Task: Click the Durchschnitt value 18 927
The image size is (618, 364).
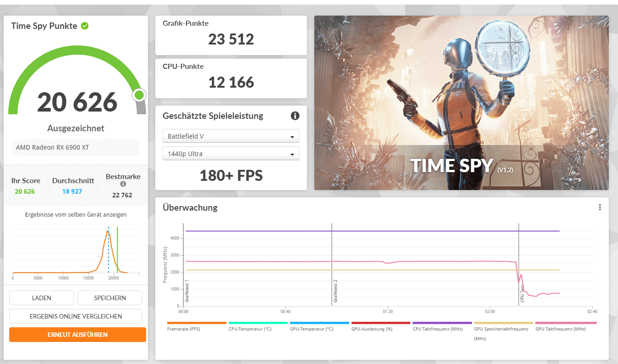Action: [72, 191]
